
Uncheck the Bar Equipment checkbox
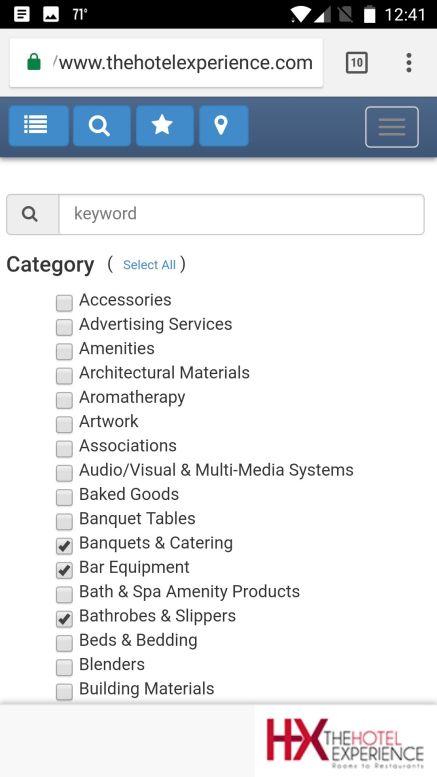[64, 570]
